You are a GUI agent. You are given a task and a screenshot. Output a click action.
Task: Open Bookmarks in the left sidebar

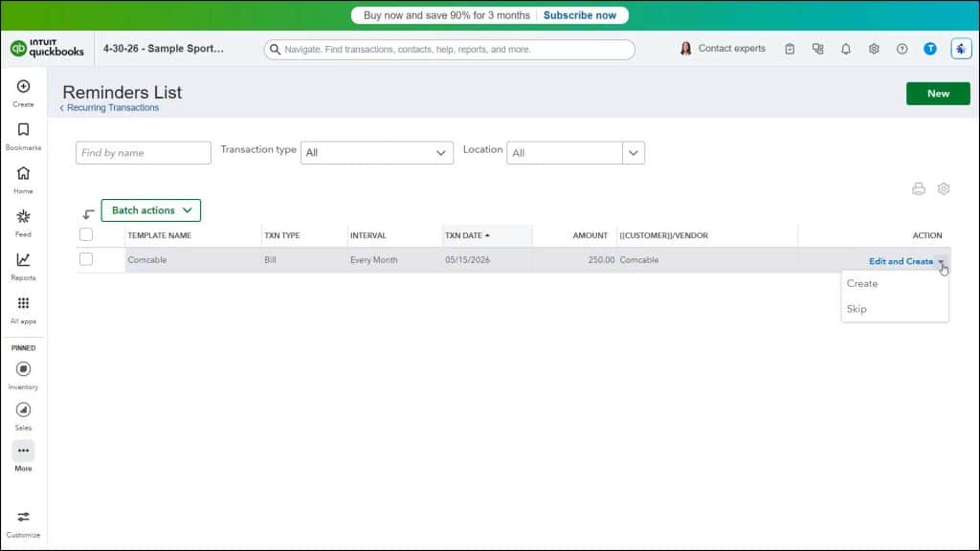(x=23, y=136)
